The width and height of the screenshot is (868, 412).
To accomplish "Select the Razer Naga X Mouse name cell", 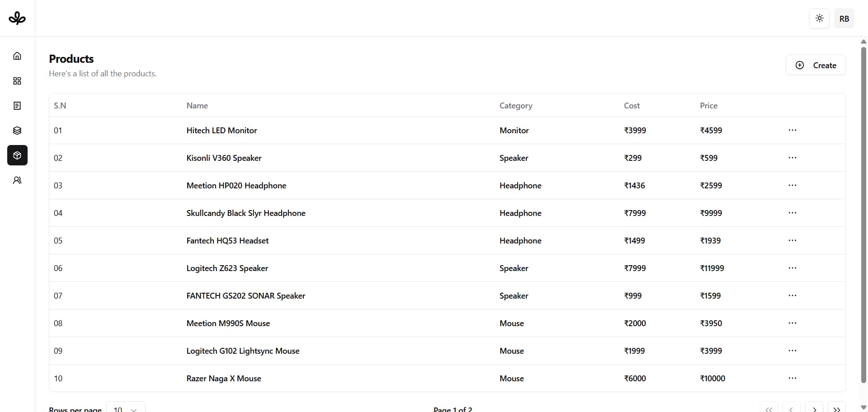I will tap(224, 378).
